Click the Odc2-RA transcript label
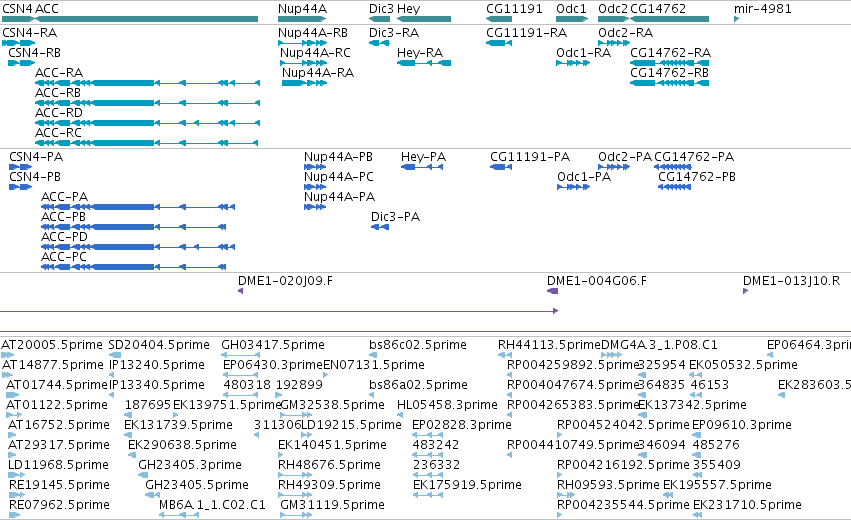This screenshot has height=520, width=851. tap(625, 33)
